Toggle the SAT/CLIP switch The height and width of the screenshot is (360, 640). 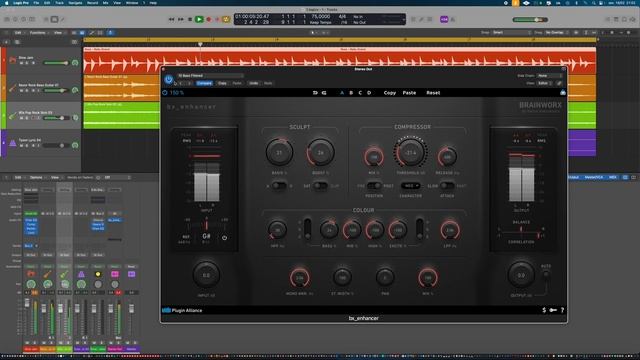[320, 186]
